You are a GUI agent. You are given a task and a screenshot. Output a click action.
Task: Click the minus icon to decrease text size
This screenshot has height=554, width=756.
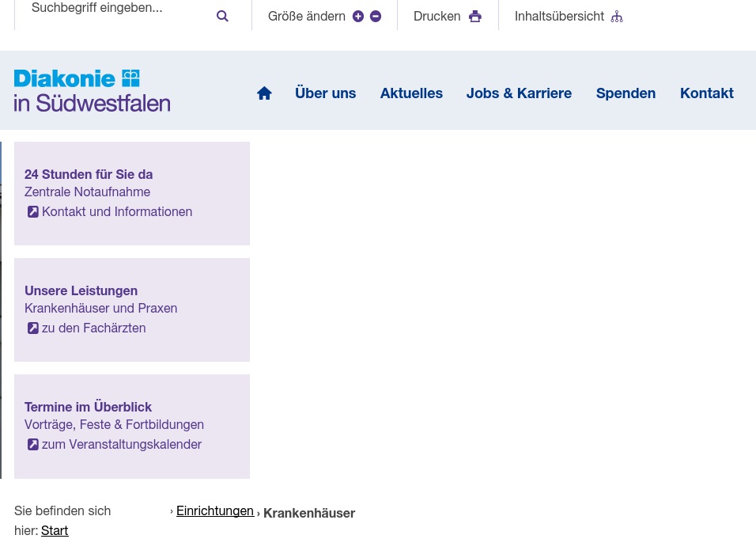pos(376,16)
